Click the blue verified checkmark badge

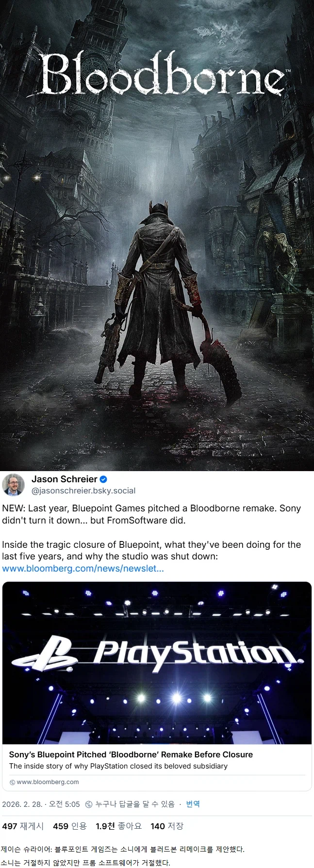tap(103, 479)
